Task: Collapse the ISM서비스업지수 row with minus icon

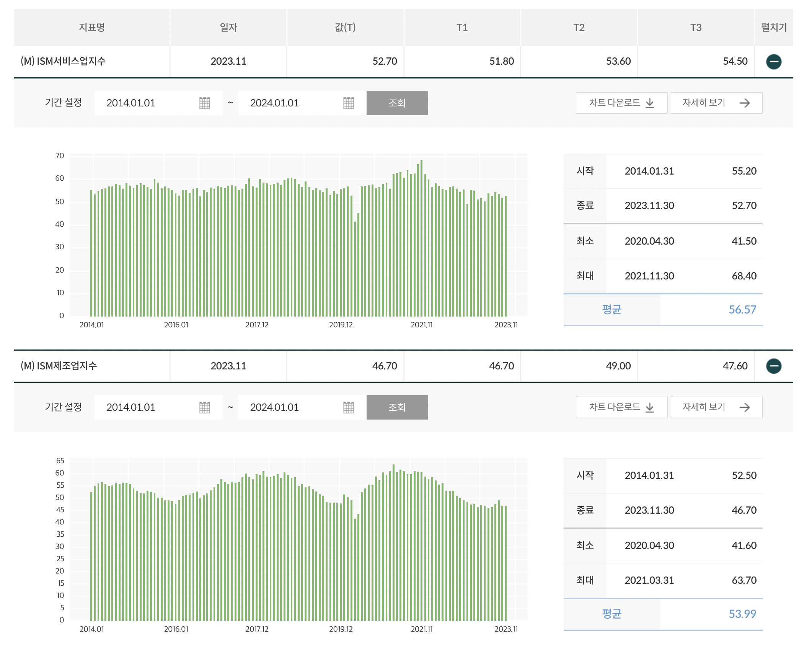Action: [773, 62]
